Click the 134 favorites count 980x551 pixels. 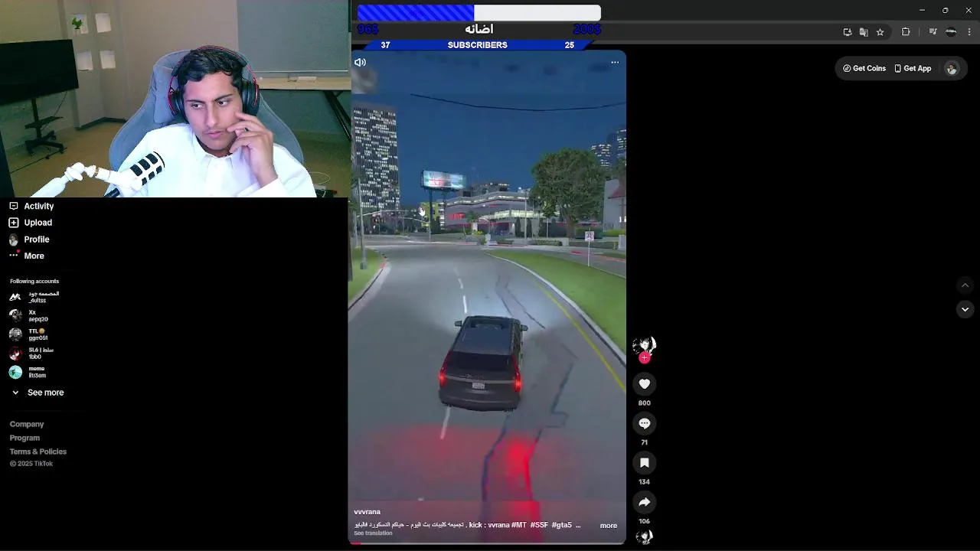point(644,482)
